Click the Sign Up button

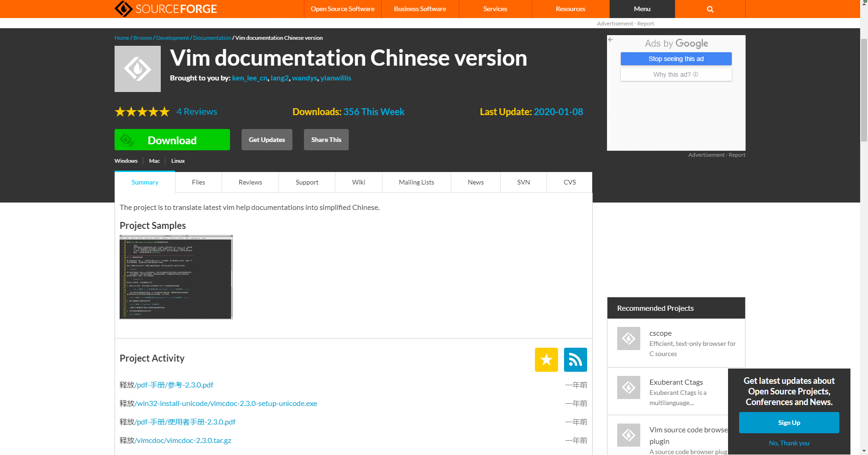tap(789, 423)
